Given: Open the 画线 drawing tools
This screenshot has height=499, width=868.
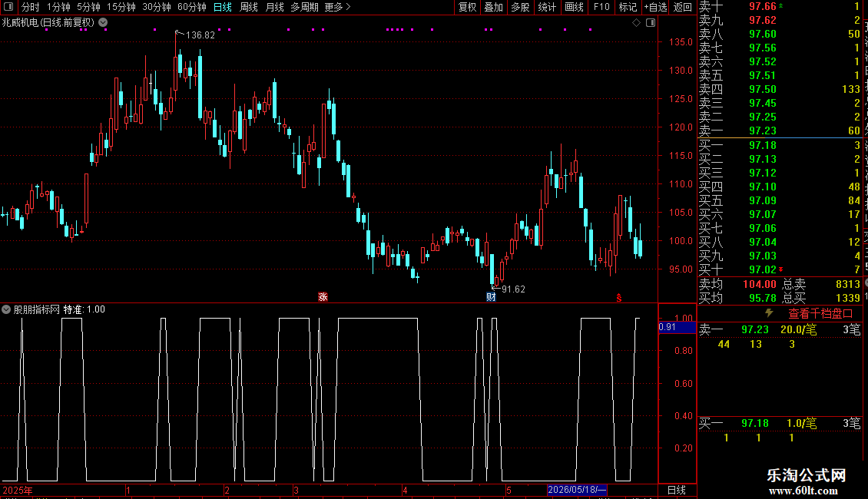Looking at the screenshot, I should (574, 7).
